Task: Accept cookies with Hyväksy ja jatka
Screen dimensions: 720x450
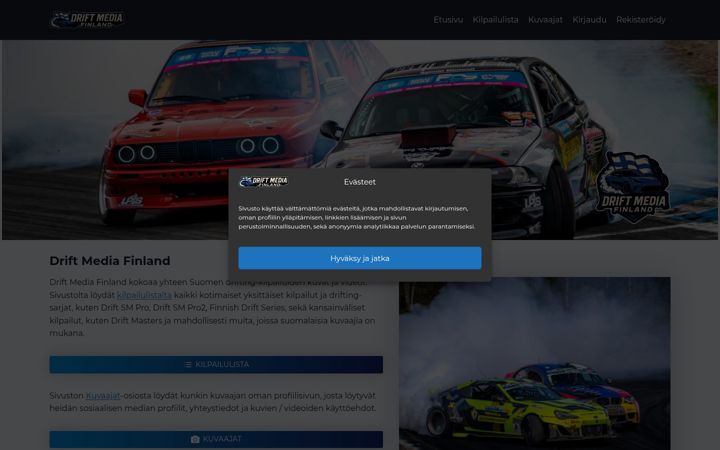Action: click(x=360, y=258)
